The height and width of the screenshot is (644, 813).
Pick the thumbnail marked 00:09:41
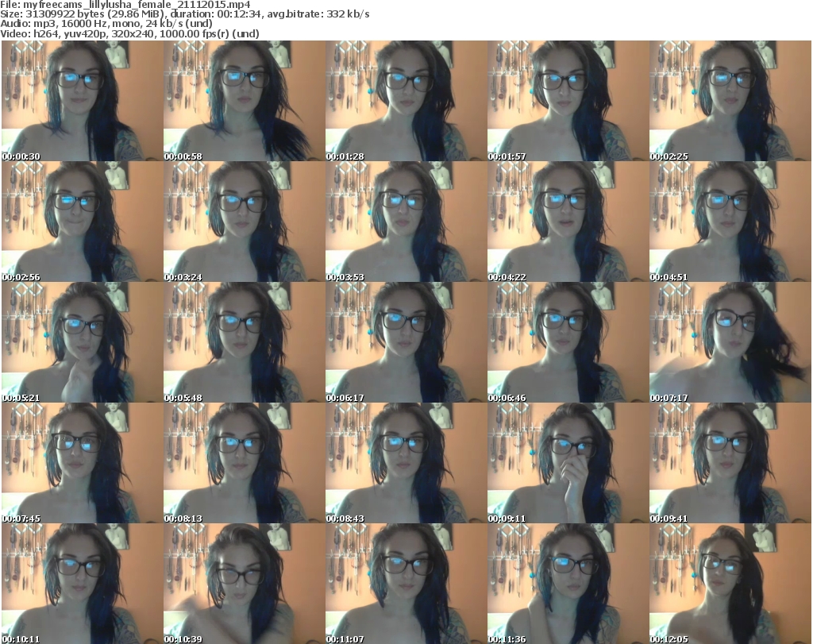point(730,463)
